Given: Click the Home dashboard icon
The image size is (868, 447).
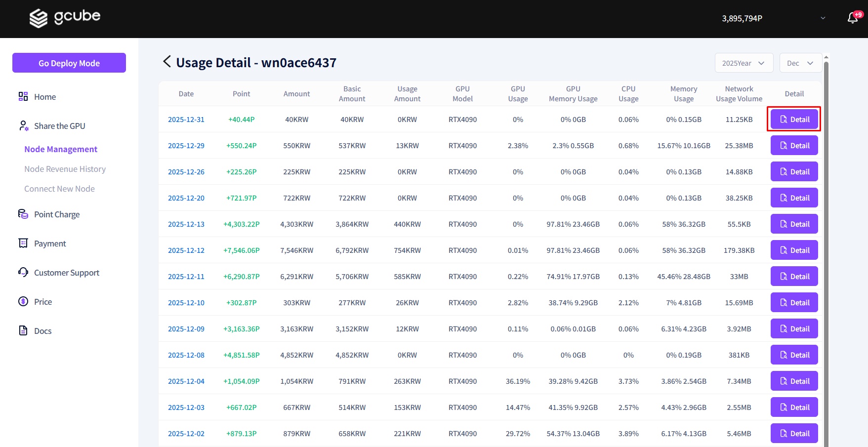Looking at the screenshot, I should [23, 96].
